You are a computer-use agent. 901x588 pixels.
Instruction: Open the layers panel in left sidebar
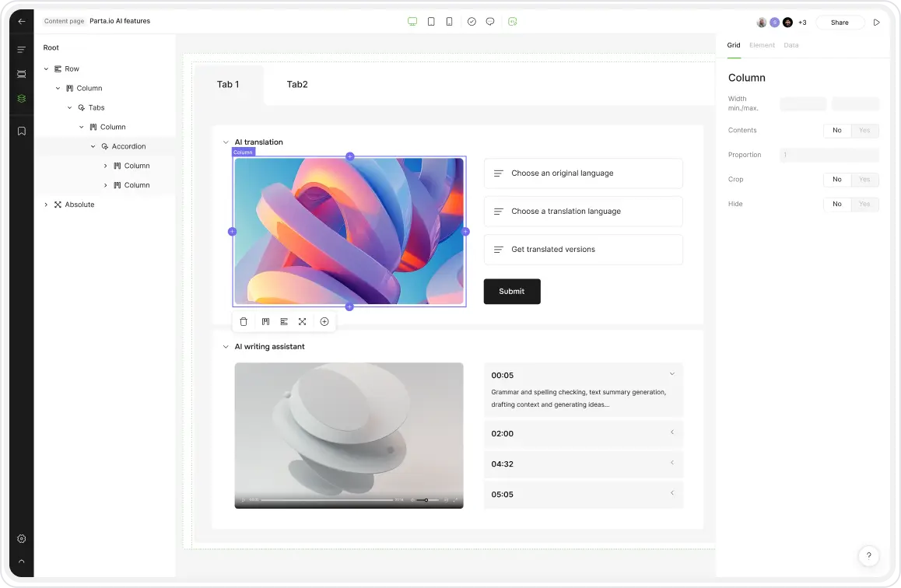coord(21,98)
